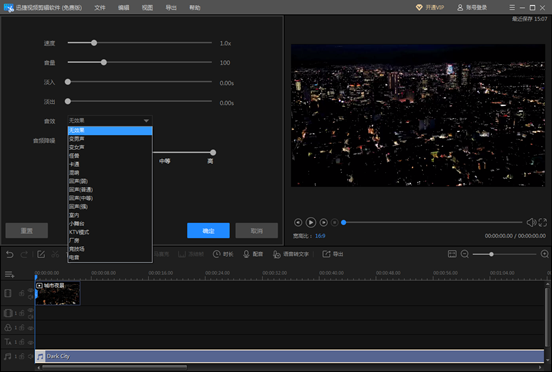Viewport: 552px width, 372px height.
Task: Click the undo arrow in the timeline toolbar
Action: [x=10, y=254]
